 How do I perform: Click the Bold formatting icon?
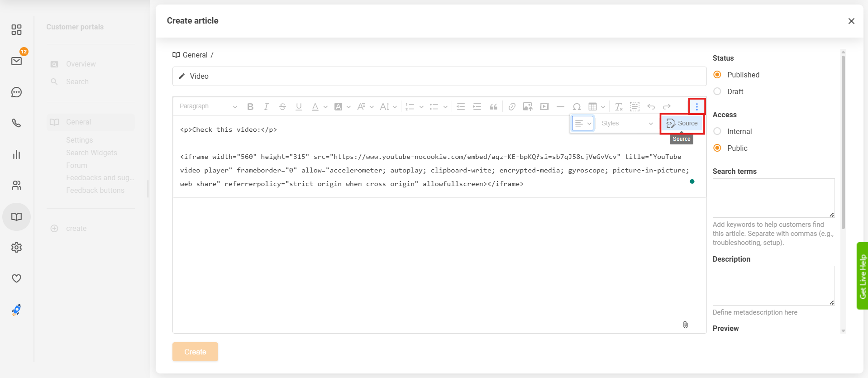250,107
